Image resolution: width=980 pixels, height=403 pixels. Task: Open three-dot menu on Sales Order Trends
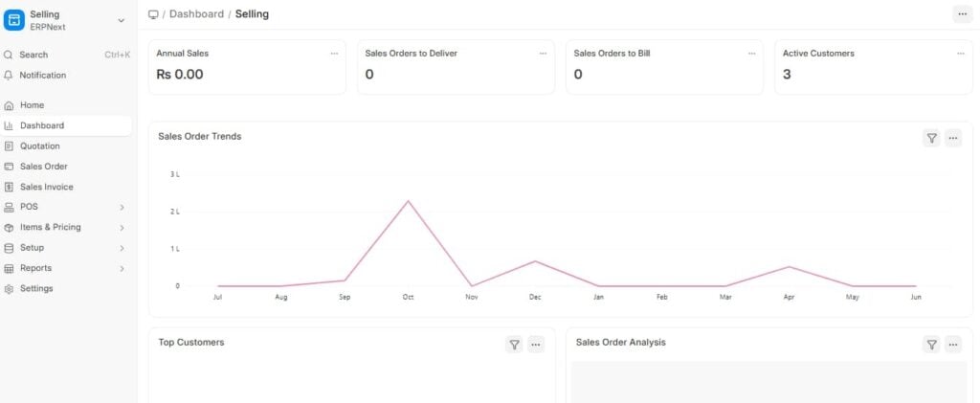[x=953, y=138]
